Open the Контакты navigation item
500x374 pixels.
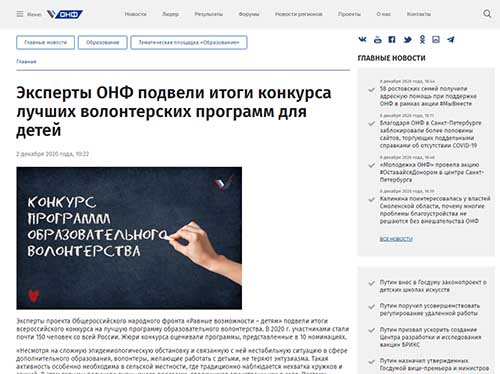click(419, 14)
